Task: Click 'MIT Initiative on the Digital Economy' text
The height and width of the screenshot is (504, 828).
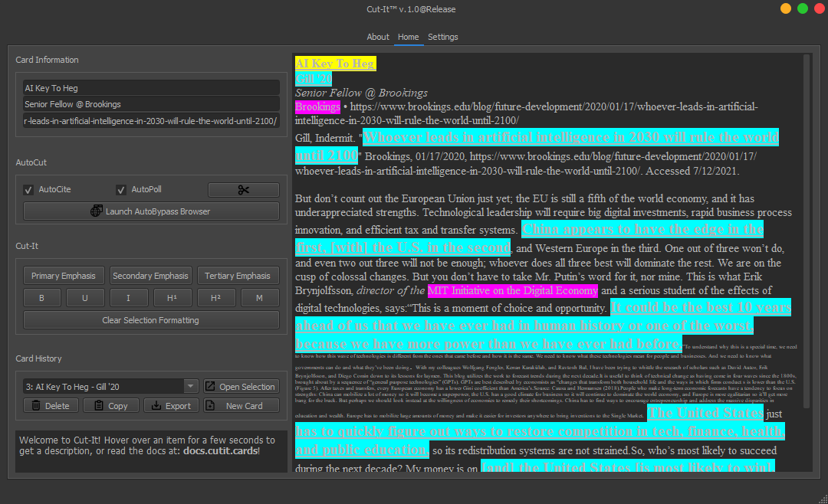Action: [512, 290]
